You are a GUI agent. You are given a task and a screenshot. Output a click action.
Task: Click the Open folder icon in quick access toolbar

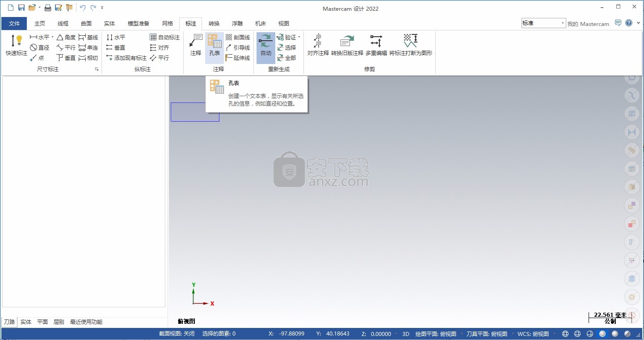point(32,8)
